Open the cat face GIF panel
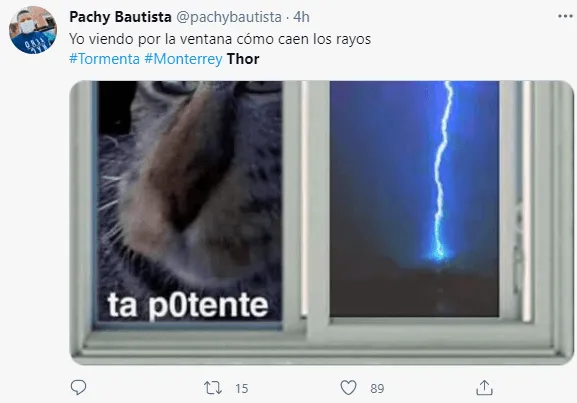 point(190,202)
